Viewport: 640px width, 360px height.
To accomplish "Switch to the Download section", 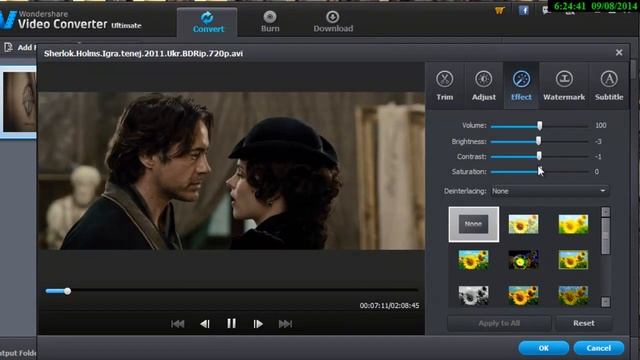I will pyautogui.click(x=333, y=22).
